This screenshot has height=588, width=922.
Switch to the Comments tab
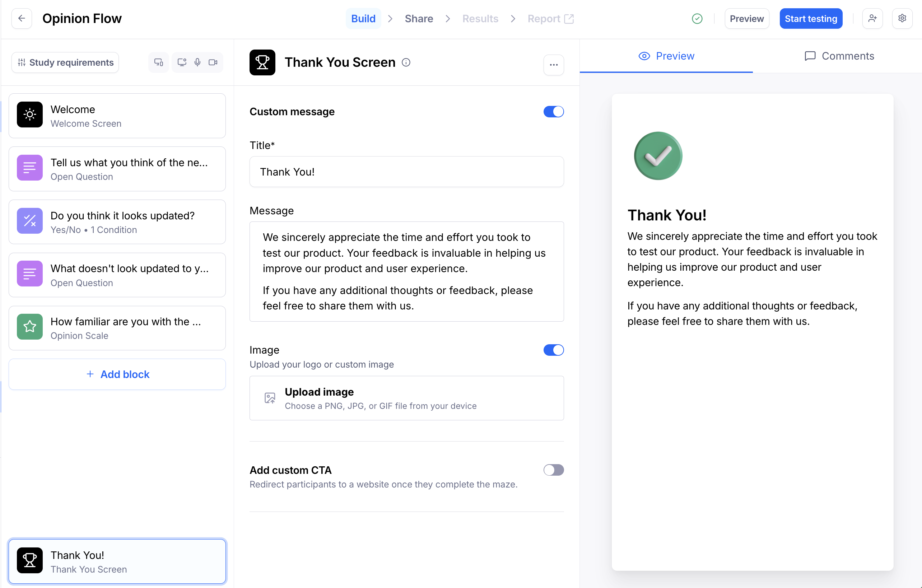(839, 56)
